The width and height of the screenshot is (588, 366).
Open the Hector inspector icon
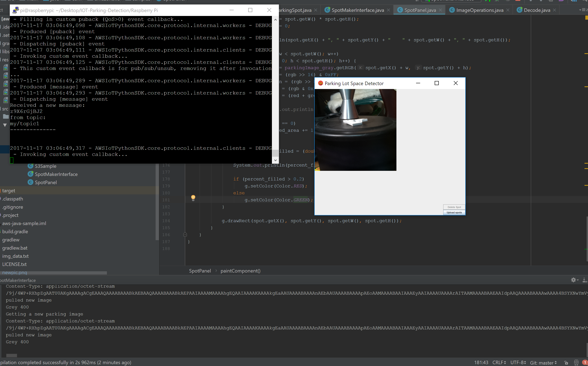tap(576, 363)
